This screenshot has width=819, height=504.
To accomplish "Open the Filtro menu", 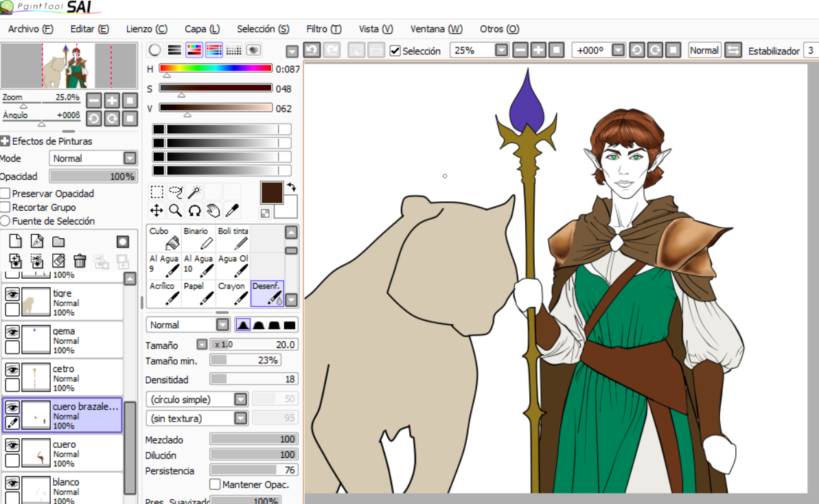I will (x=323, y=29).
